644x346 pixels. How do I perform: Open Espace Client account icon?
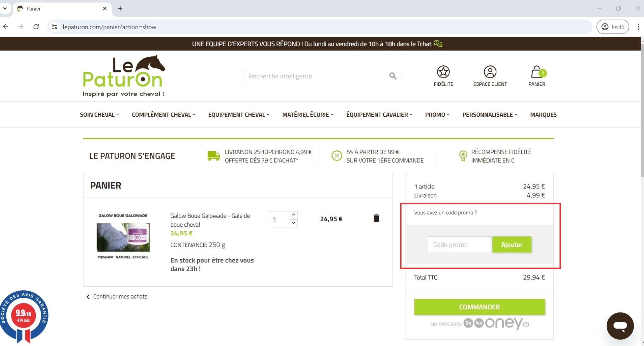pos(490,72)
